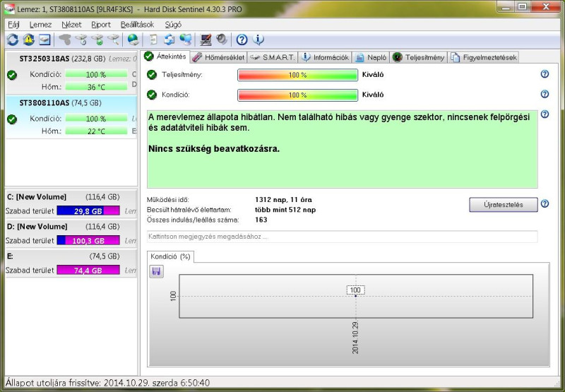565x392 pixels.
Task: Maximize the Hard Disk Sentinel window
Action: click(x=522, y=6)
